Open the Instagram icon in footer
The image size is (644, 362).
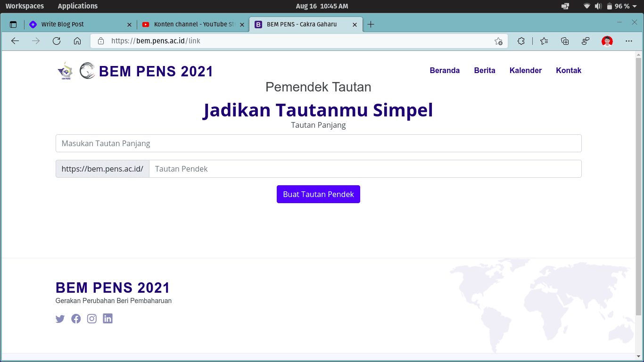[92, 319]
